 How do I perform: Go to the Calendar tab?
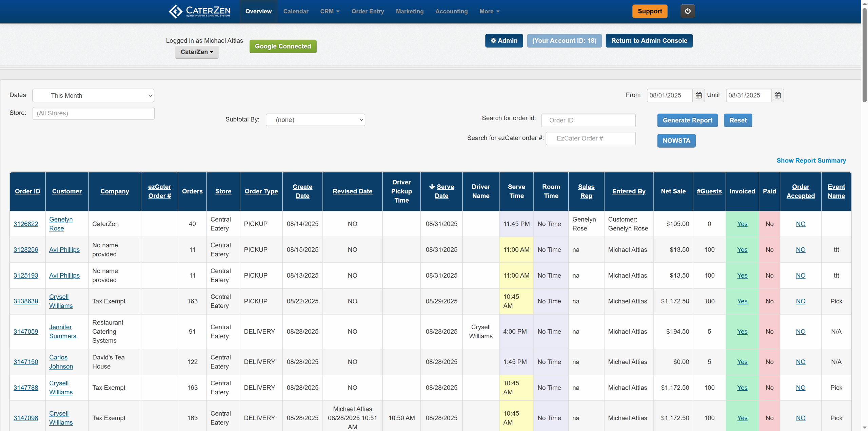(x=296, y=12)
